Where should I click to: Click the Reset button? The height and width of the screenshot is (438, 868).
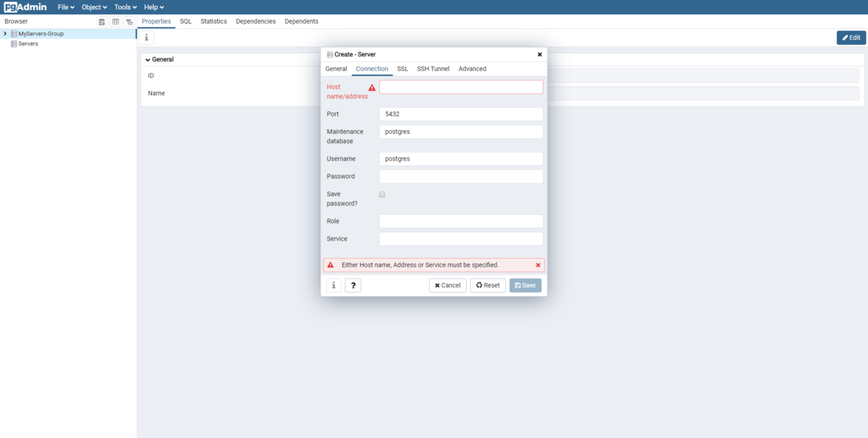click(488, 285)
